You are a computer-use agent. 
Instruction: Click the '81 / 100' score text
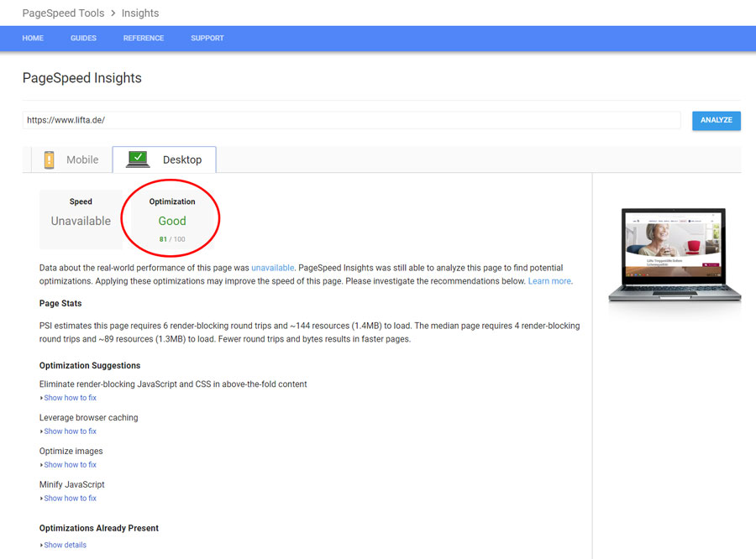(x=172, y=239)
